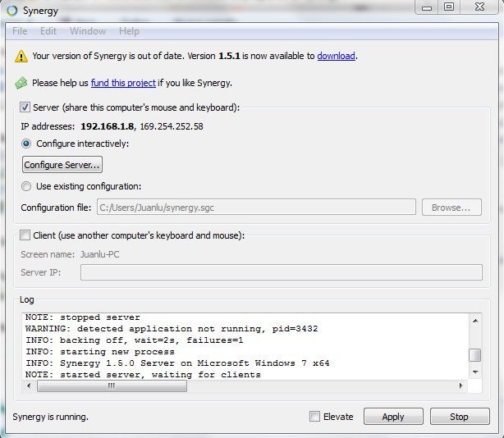504x438 pixels.
Task: Open the Help menu
Action: point(129,31)
